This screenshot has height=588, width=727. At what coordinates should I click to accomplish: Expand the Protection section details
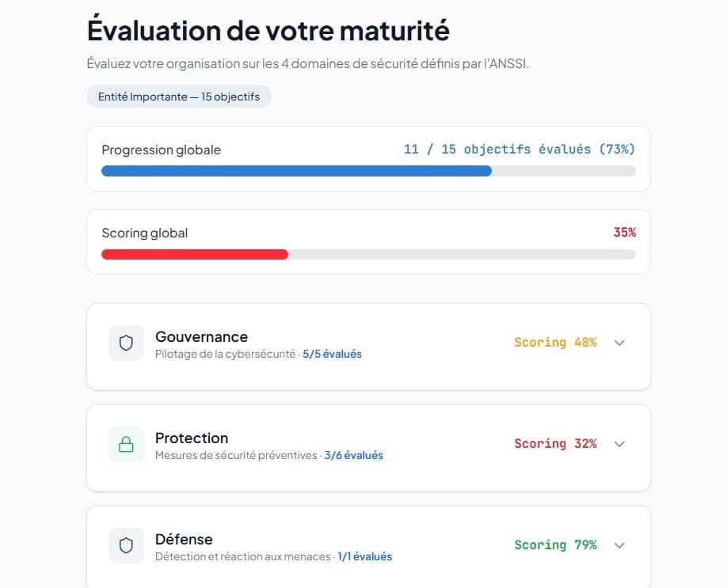[619, 444]
